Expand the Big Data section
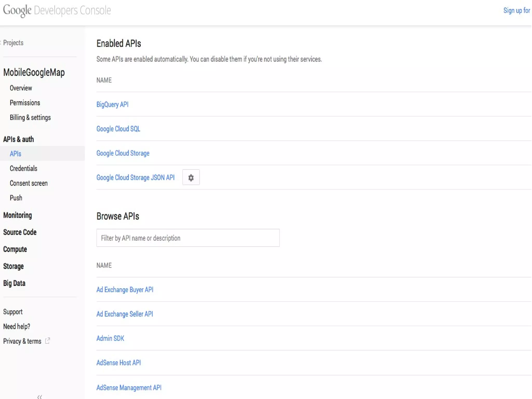The height and width of the screenshot is (399, 532). [x=14, y=283]
